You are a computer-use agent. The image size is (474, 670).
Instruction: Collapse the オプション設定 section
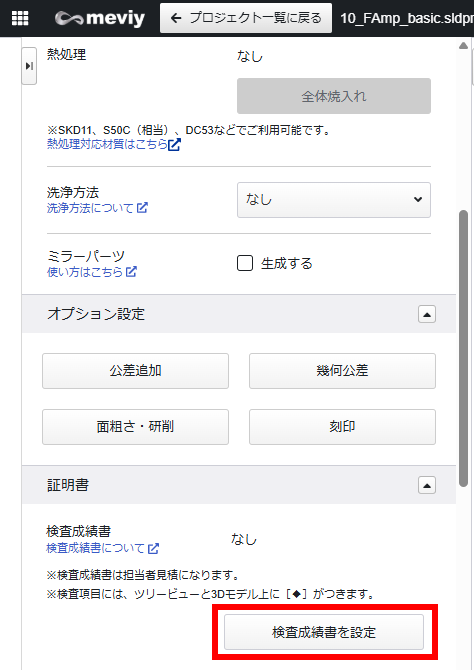click(x=427, y=314)
